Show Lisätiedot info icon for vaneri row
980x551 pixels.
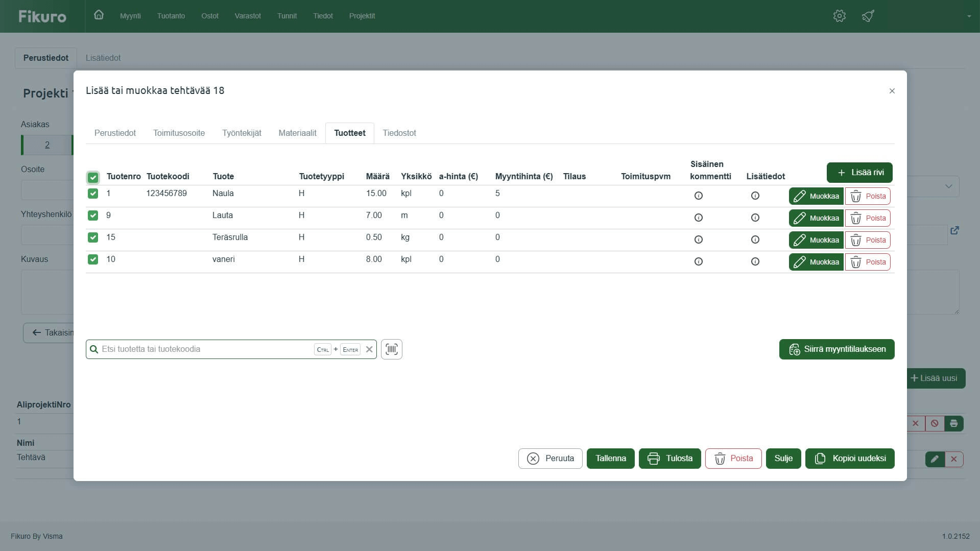pyautogui.click(x=755, y=261)
